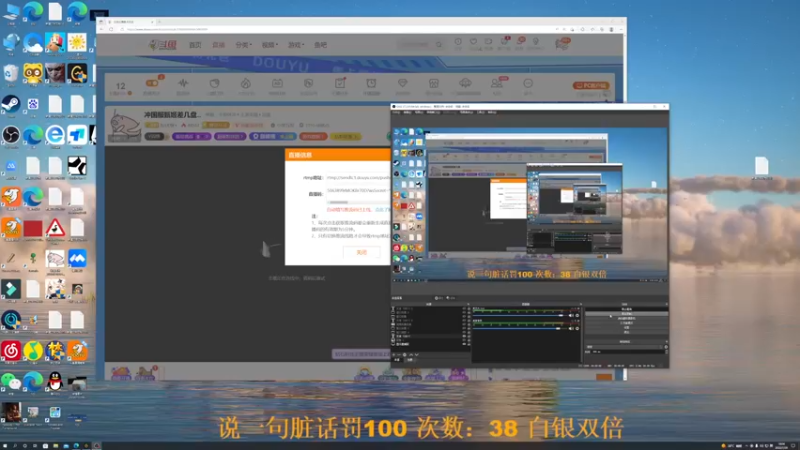
Task: Open the 直播 tab in Douyu navigation
Action: 218,45
